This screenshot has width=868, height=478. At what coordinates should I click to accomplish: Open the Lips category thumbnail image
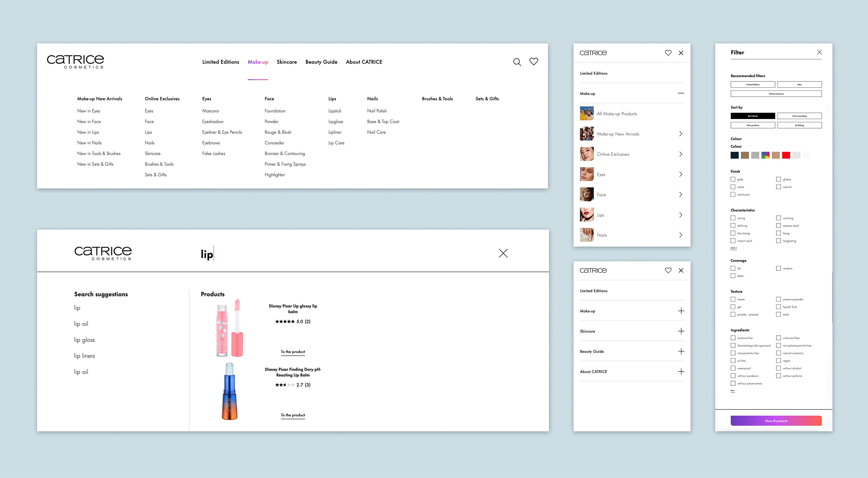pos(587,215)
